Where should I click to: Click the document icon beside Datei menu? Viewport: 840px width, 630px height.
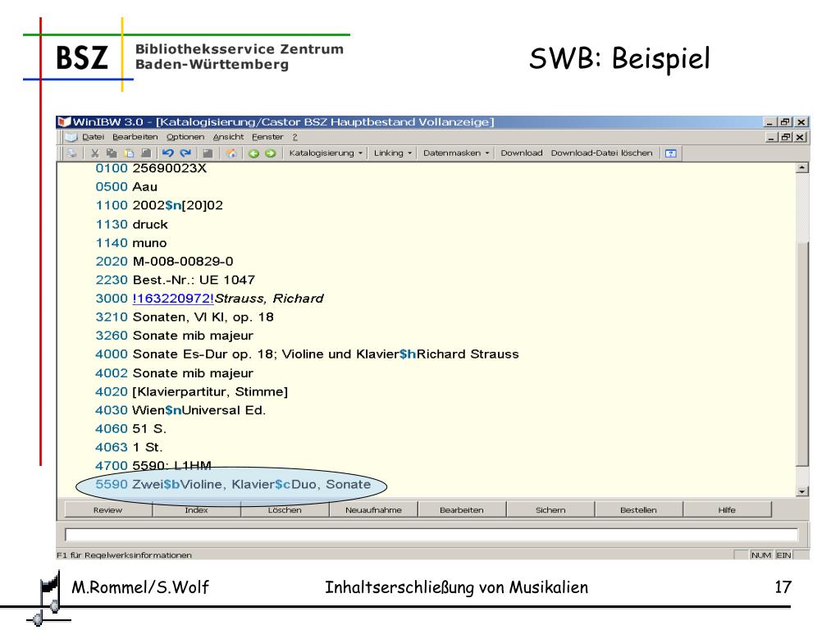(x=71, y=137)
